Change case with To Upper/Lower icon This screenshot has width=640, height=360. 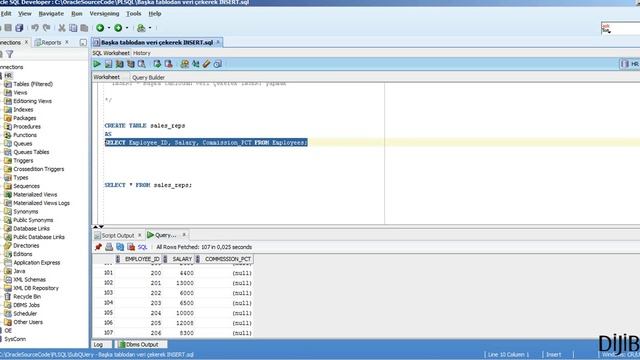196,64
